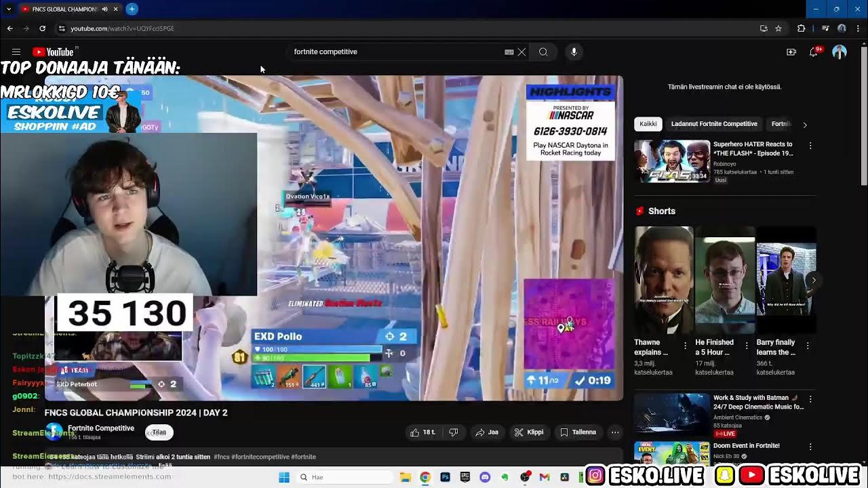
Task: Select the 'Ladannut Fortnite Competitive' chip
Action: click(714, 124)
